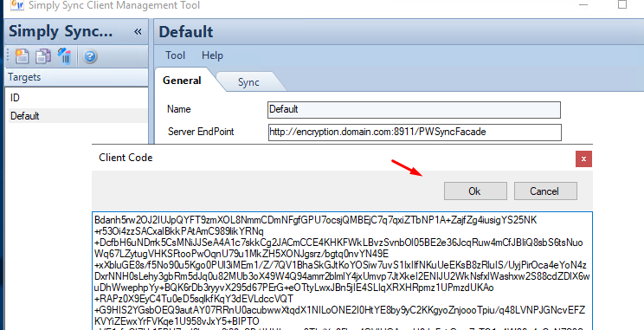Image resolution: width=644 pixels, height=330 pixels.
Task: Open the Help menu
Action: coord(212,55)
